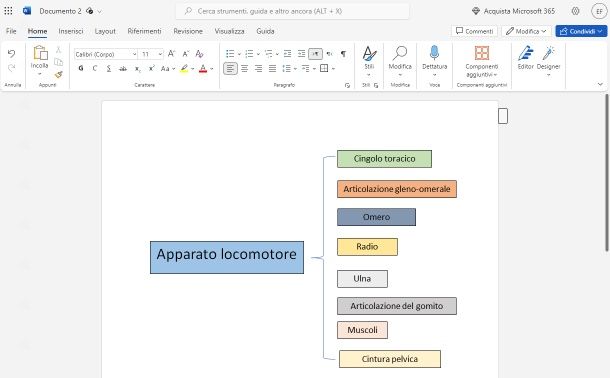This screenshot has width=610, height=378.
Task: Toggle italic (C) formatting
Action: pos(95,68)
